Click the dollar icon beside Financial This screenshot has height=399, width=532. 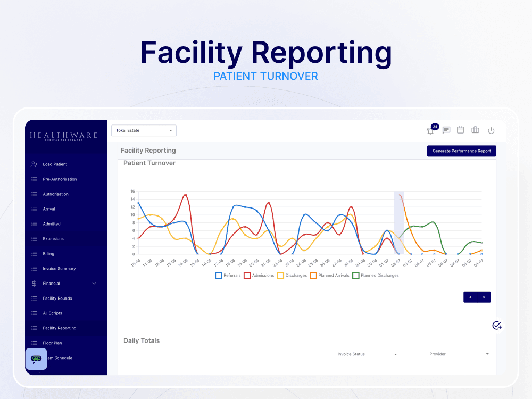click(x=34, y=284)
